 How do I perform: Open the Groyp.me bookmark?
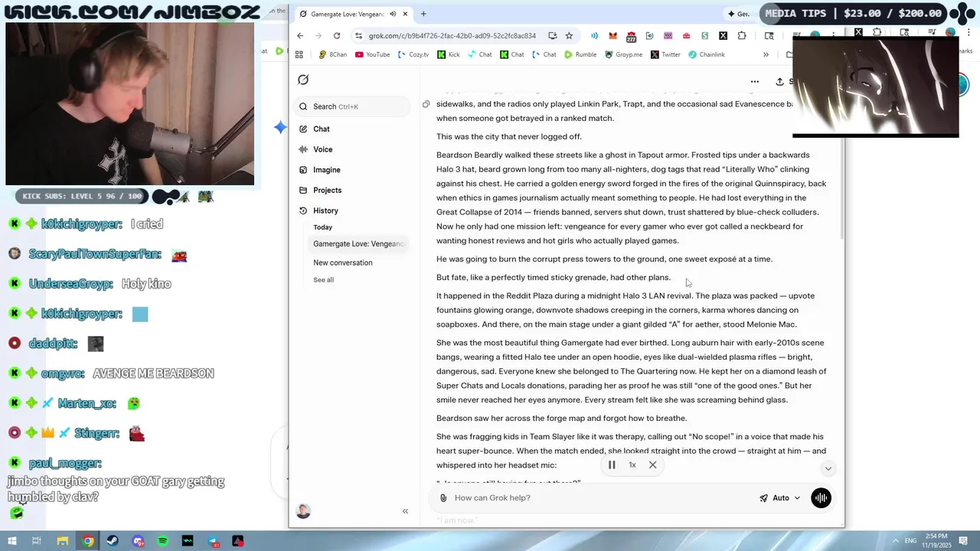(x=624, y=54)
